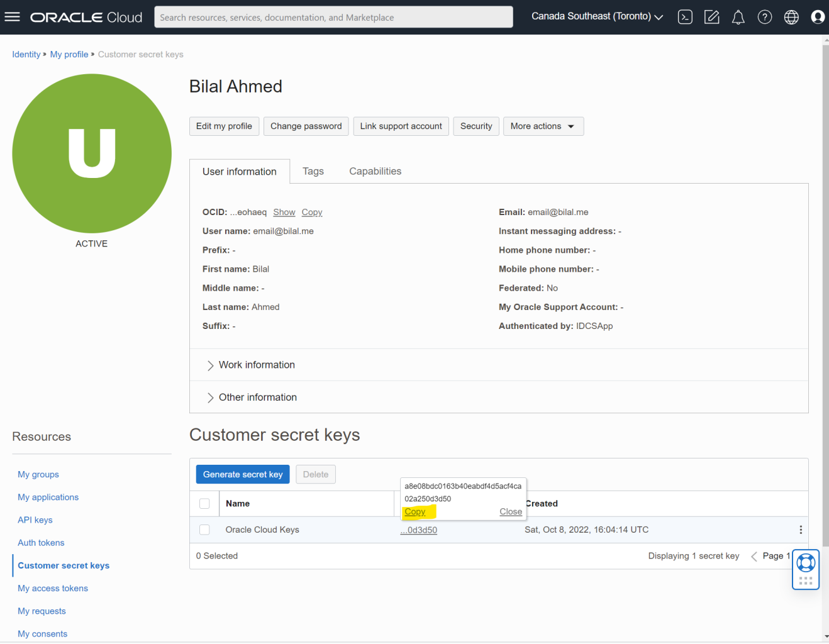Click the Security button
The image size is (829, 644).
(x=476, y=126)
